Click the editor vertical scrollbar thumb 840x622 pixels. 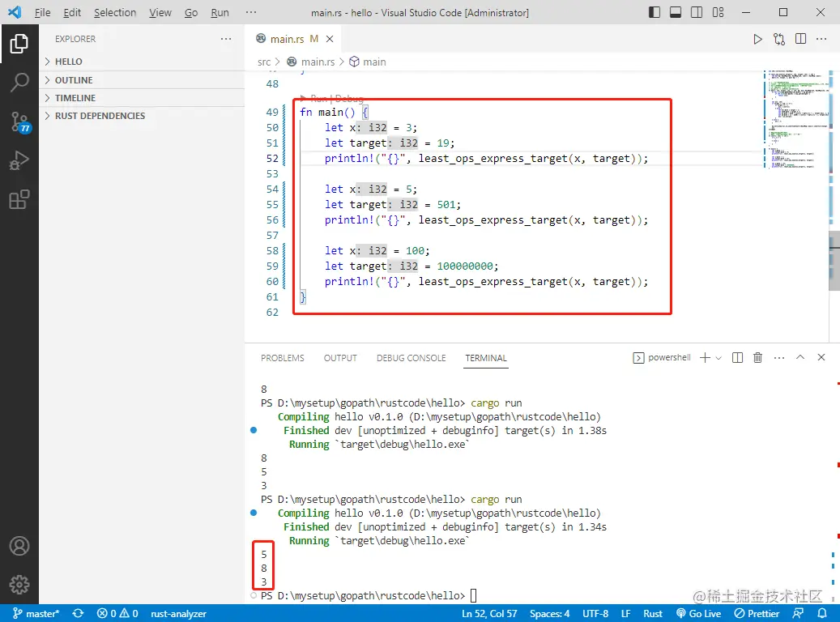834,261
